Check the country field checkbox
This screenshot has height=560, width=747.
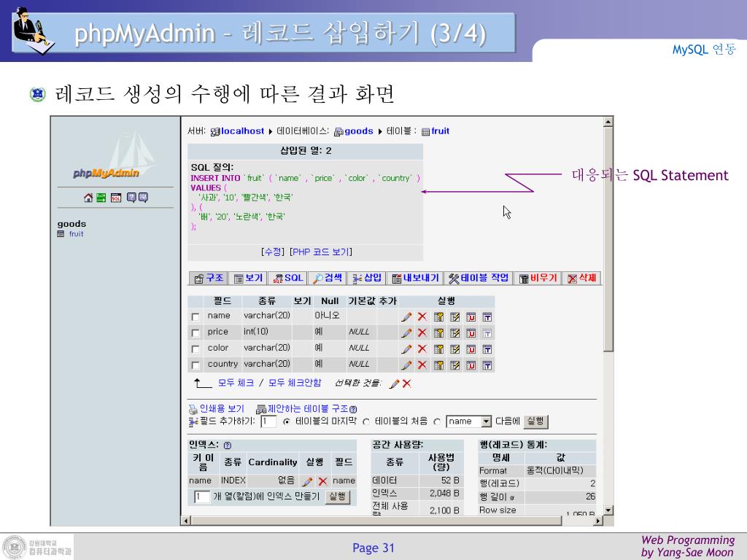(195, 365)
